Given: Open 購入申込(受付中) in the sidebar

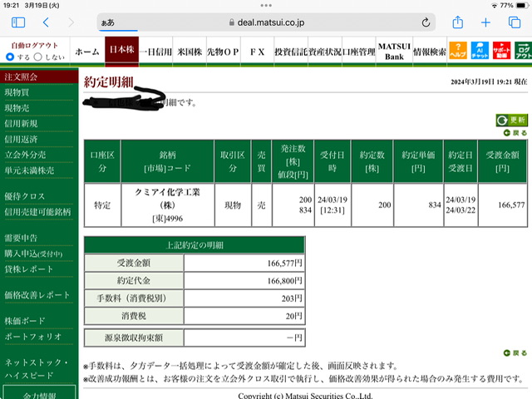Looking at the screenshot, I should coord(33,254).
